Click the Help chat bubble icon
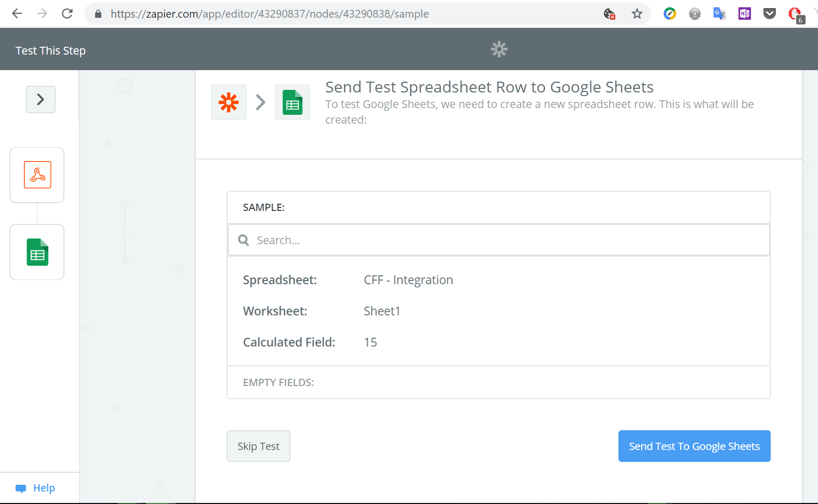Screen dimensions: 818x504 click(x=21, y=488)
